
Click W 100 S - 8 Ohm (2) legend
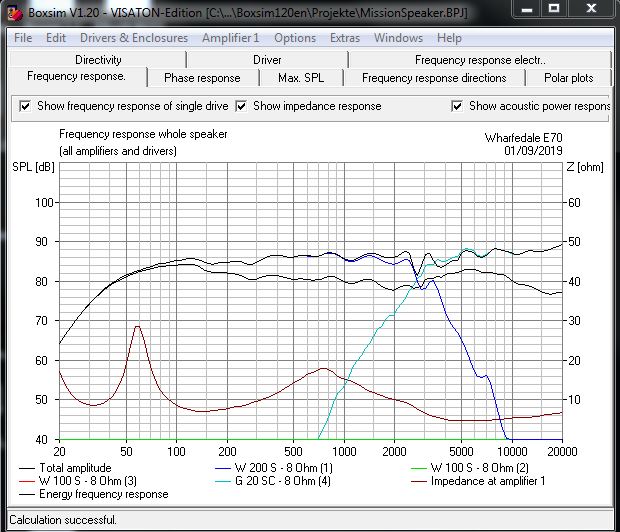click(470, 468)
